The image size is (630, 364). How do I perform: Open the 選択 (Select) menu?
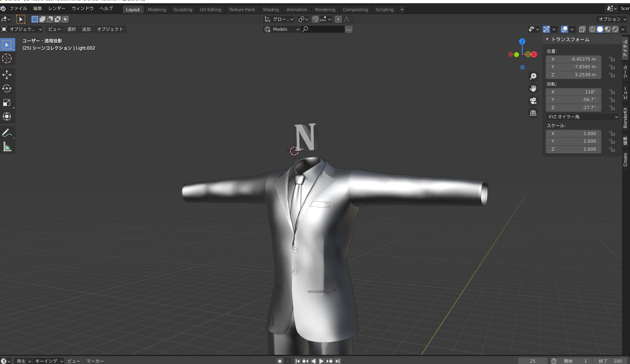pos(72,29)
